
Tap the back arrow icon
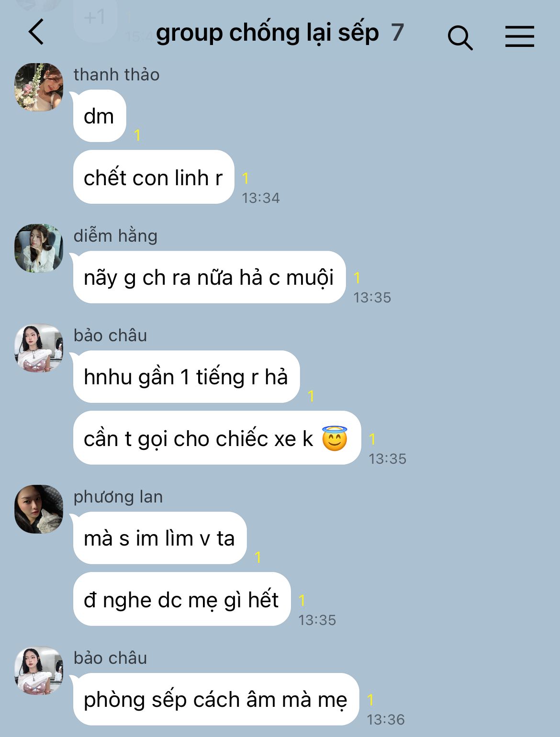[x=36, y=32]
